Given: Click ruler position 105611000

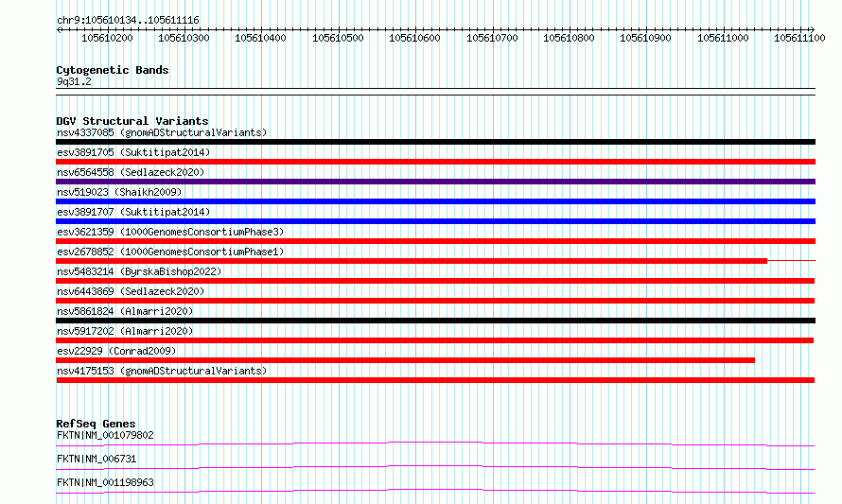Looking at the screenshot, I should pos(723,38).
